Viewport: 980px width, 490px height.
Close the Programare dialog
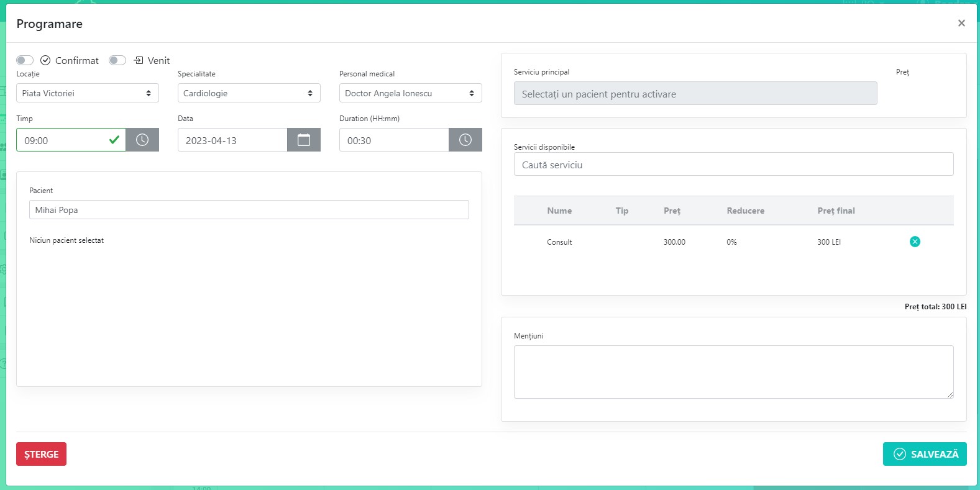coord(961,23)
